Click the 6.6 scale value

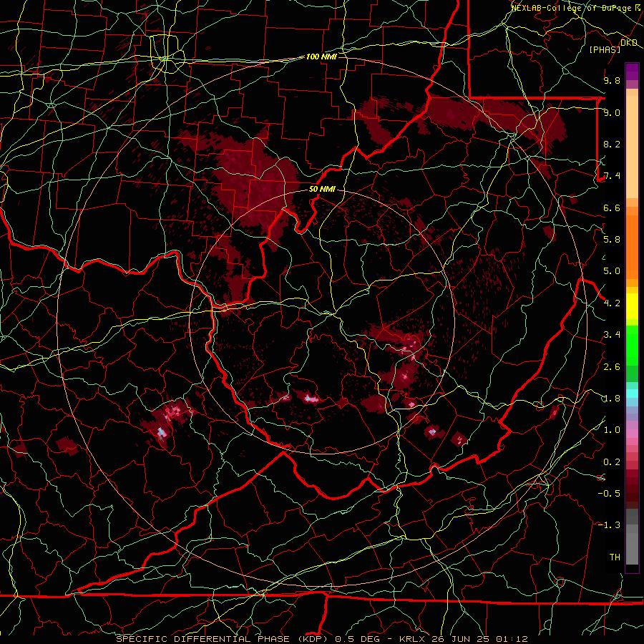point(612,208)
